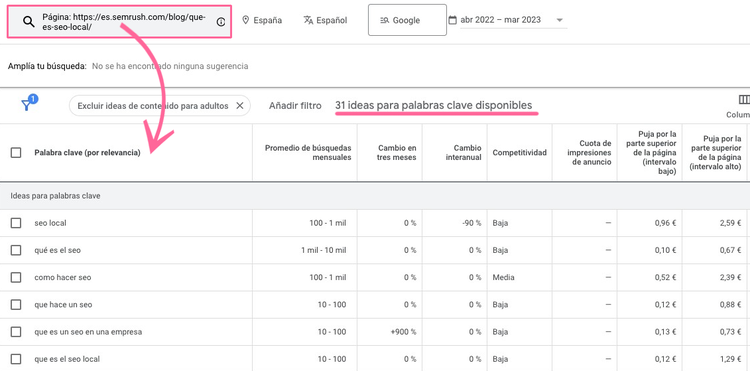The width and height of the screenshot is (750, 371).
Task: Click the '1 mil - 10 mil' search volume cell
Action: 324,250
